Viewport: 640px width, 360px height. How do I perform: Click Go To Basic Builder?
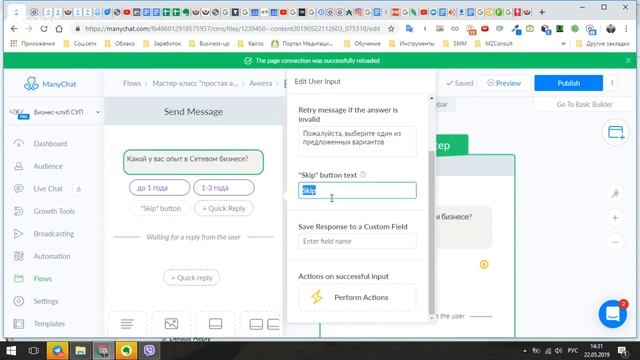click(x=584, y=104)
